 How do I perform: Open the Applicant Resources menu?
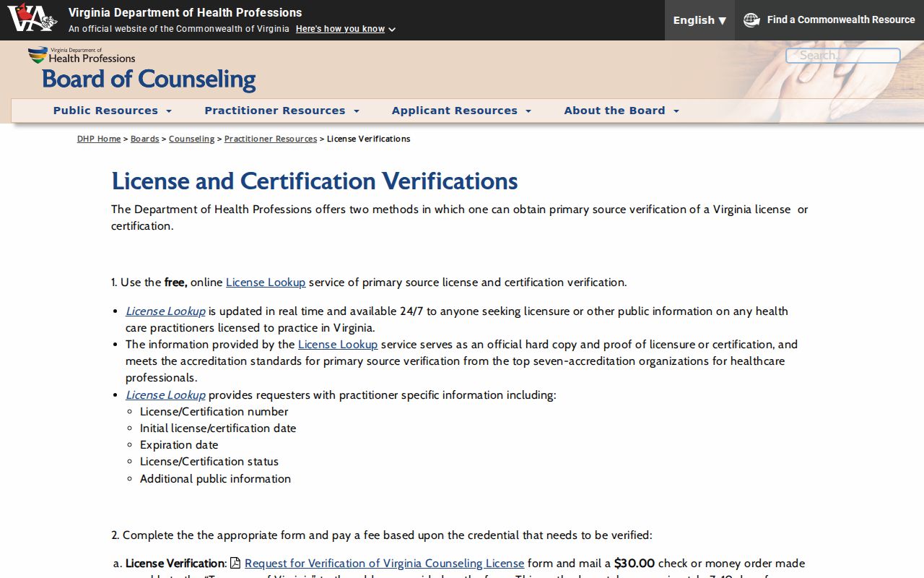(461, 111)
